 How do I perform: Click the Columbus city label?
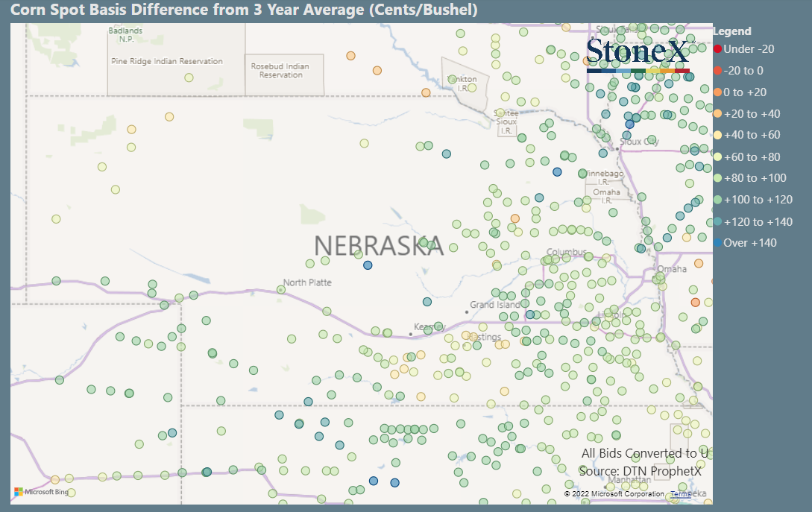point(567,252)
